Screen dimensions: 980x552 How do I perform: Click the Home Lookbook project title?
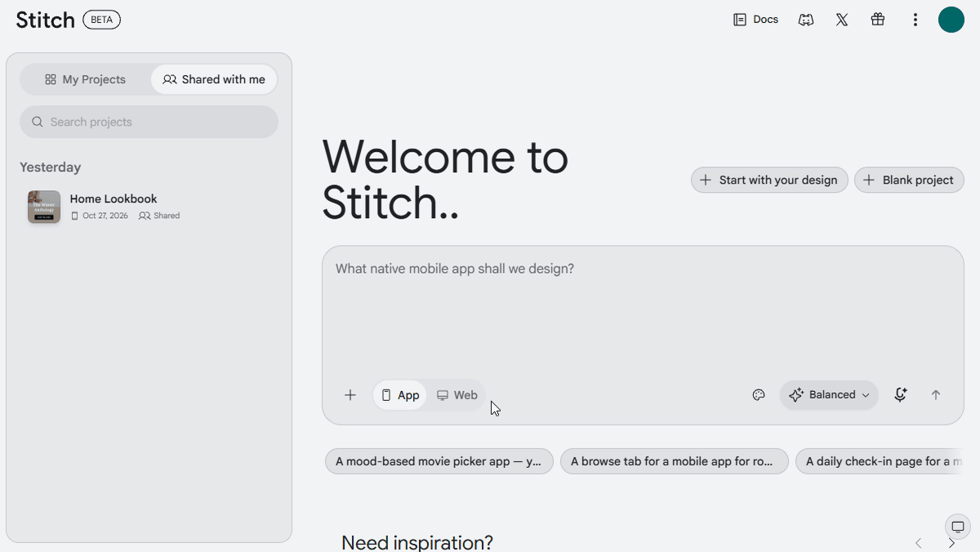pyautogui.click(x=114, y=198)
